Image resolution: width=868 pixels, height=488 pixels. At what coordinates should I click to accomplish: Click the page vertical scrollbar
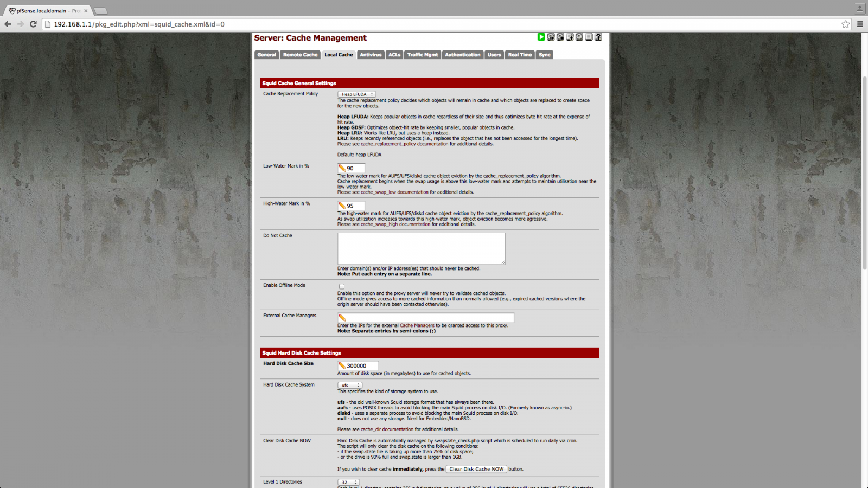865,173
